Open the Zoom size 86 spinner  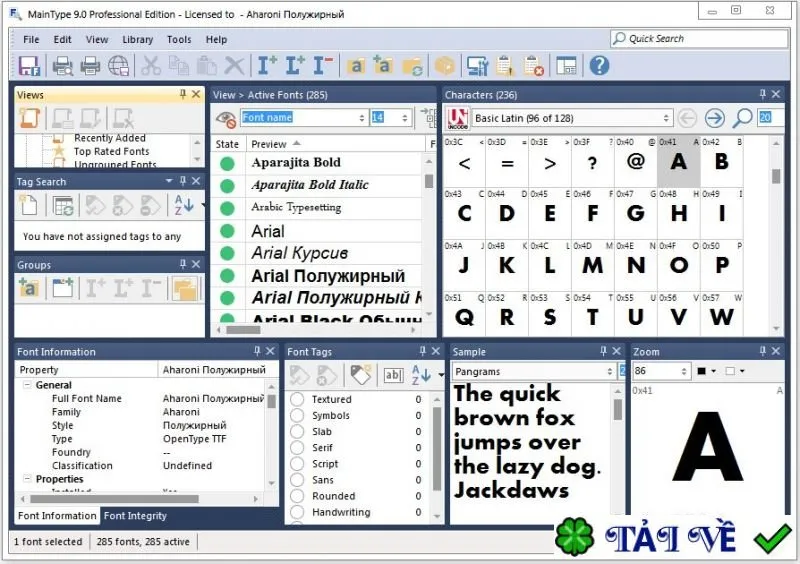point(684,372)
